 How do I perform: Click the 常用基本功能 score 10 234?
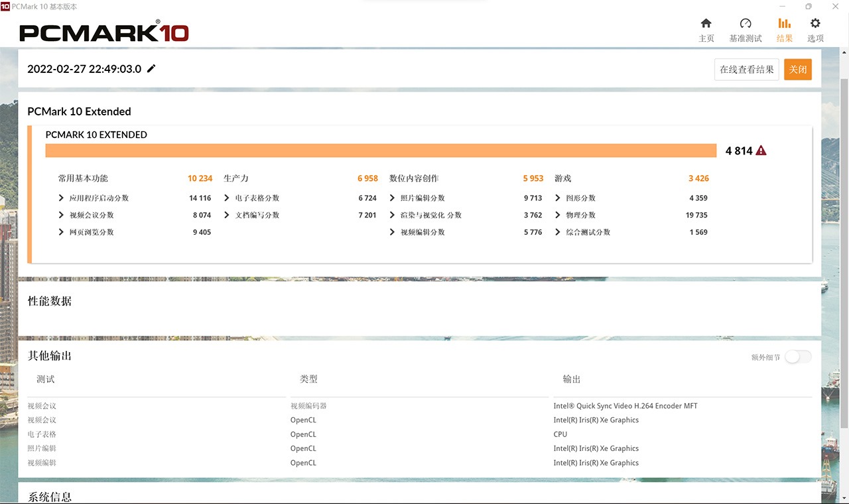pos(200,178)
